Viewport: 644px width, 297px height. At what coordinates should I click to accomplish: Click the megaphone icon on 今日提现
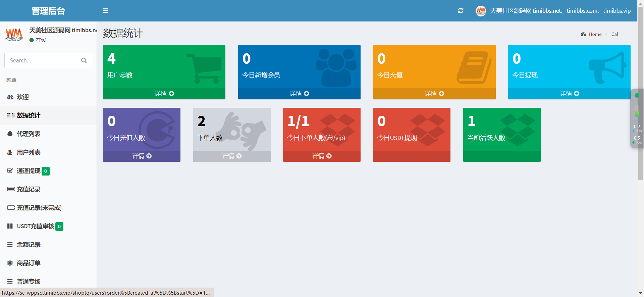[608, 68]
